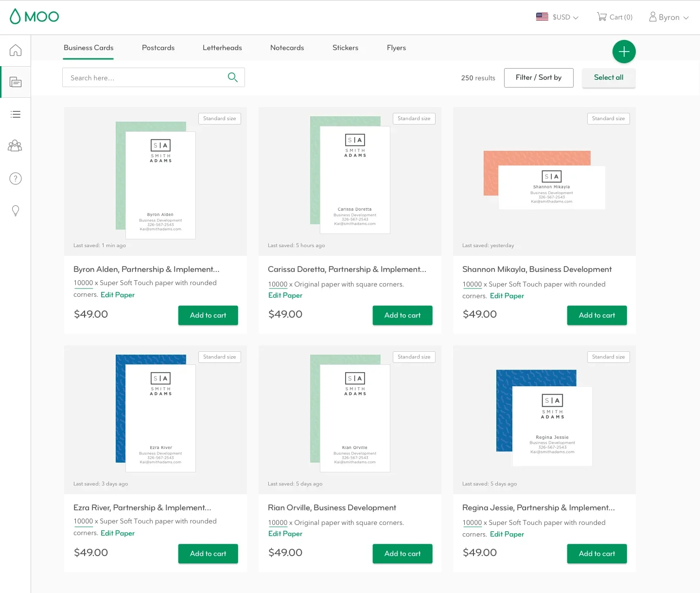Switch to the Notecards tab
Image resolution: width=700 pixels, height=593 pixels.
tap(287, 48)
